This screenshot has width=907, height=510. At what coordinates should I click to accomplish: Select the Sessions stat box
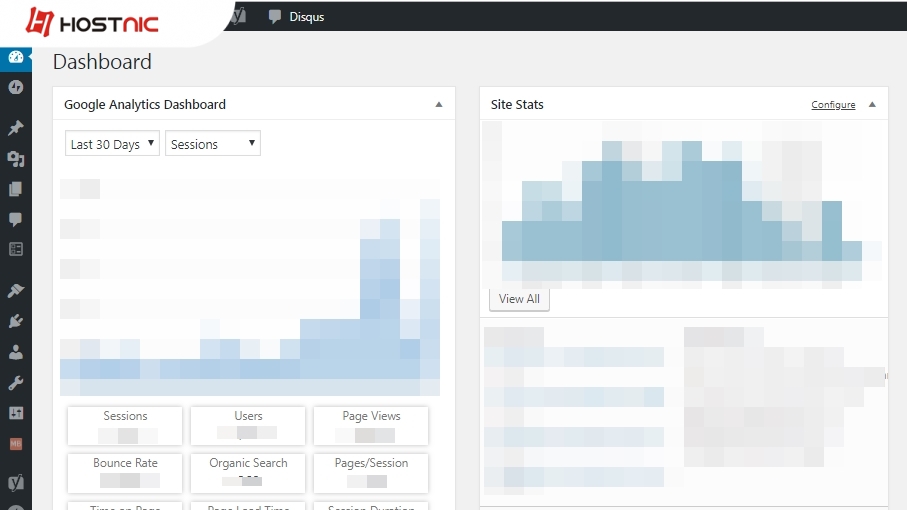(125, 426)
